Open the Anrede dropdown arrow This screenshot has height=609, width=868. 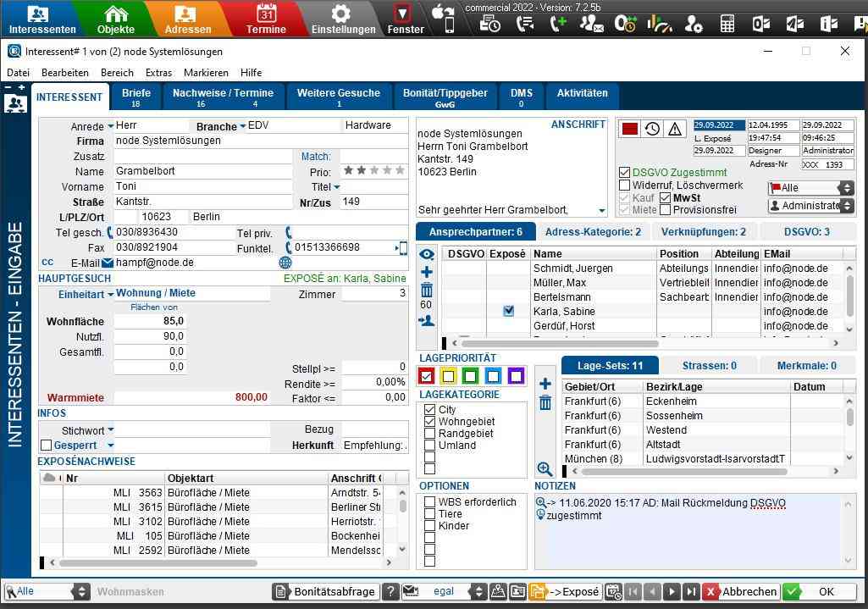point(111,126)
